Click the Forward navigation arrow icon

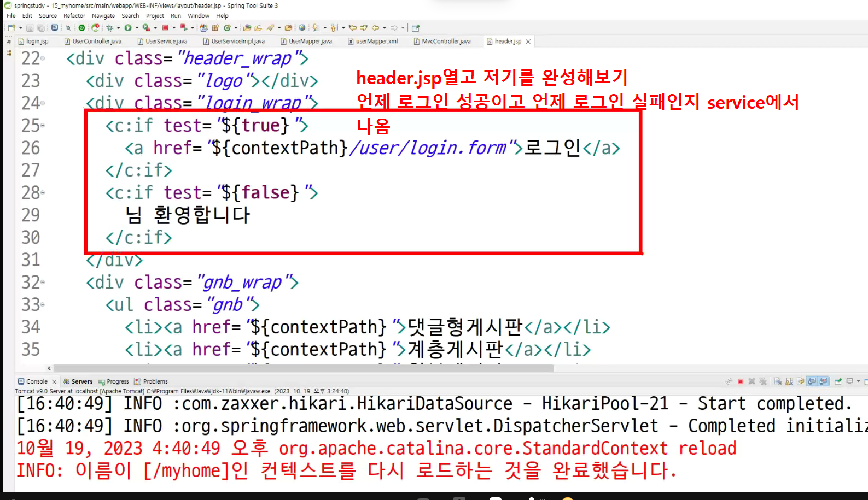coord(394,28)
